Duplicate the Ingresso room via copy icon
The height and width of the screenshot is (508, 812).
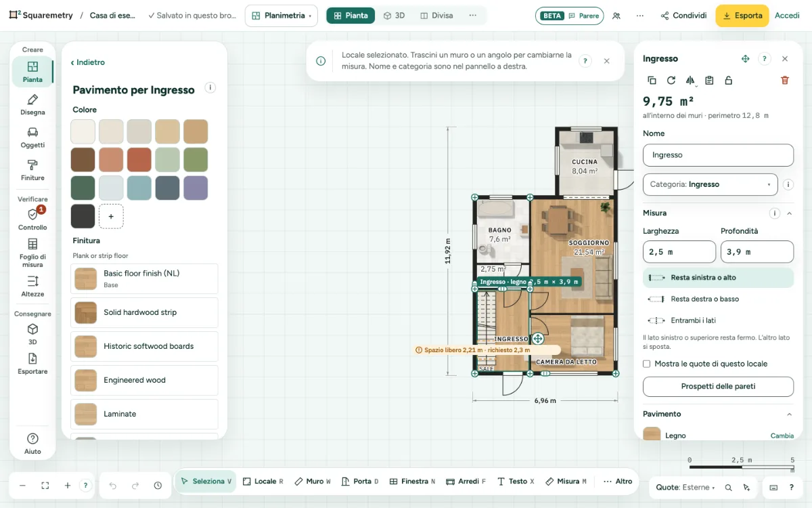(652, 80)
